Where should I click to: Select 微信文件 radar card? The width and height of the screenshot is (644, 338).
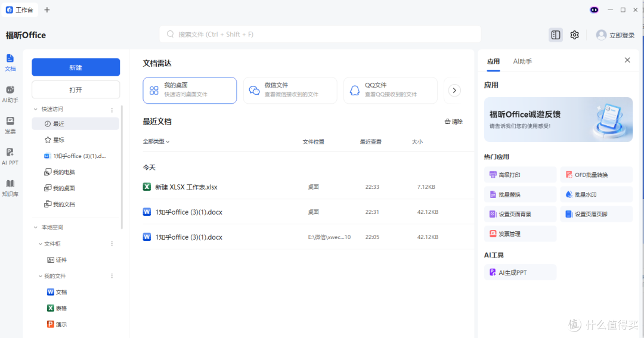(x=290, y=91)
